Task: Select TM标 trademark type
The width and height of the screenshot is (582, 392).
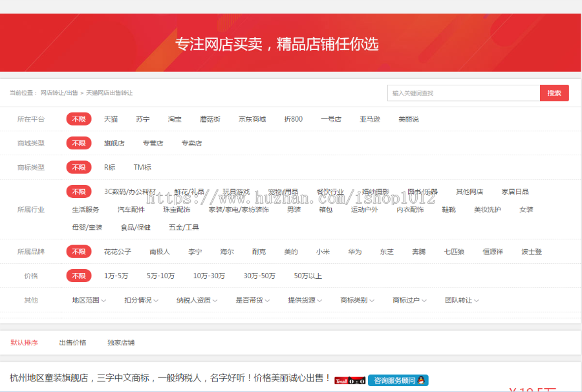Action: (x=142, y=168)
